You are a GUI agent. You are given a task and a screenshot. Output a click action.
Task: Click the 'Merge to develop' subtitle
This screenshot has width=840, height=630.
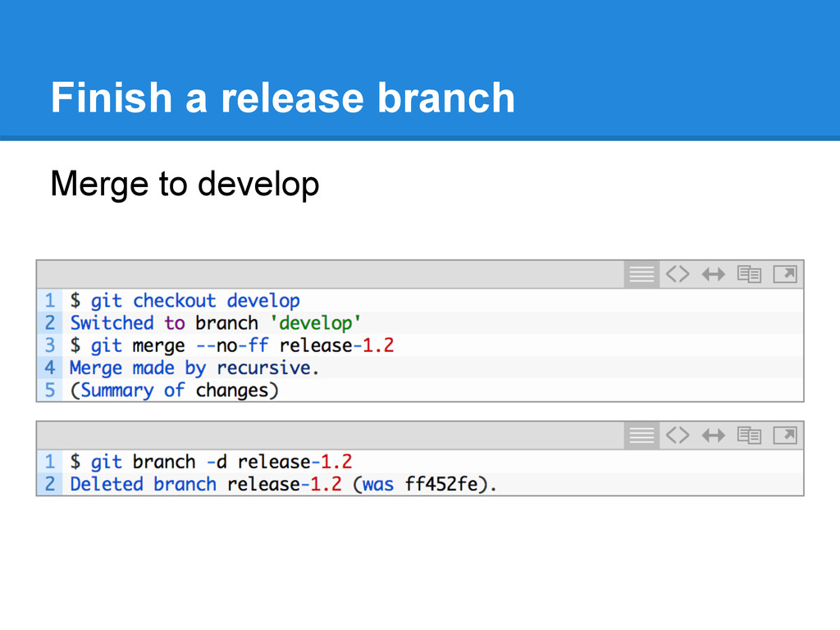[x=185, y=184]
